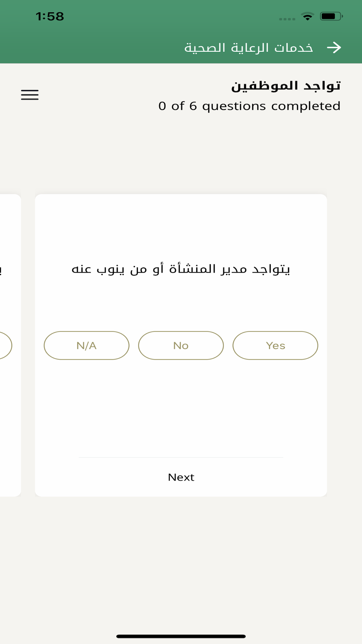Tap the section title تواجد الموظفين
The image size is (362, 644).
click(286, 86)
